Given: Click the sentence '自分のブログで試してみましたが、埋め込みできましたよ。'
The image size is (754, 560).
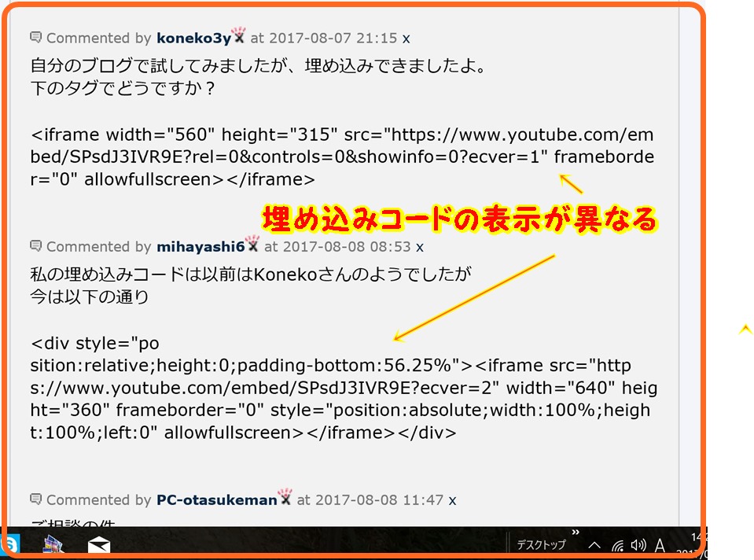Looking at the screenshot, I should tap(259, 66).
